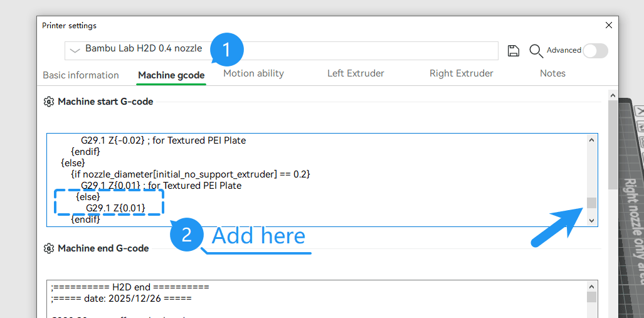This screenshot has width=644, height=318.
Task: Select the Left Extruder tab
Action: click(x=356, y=73)
